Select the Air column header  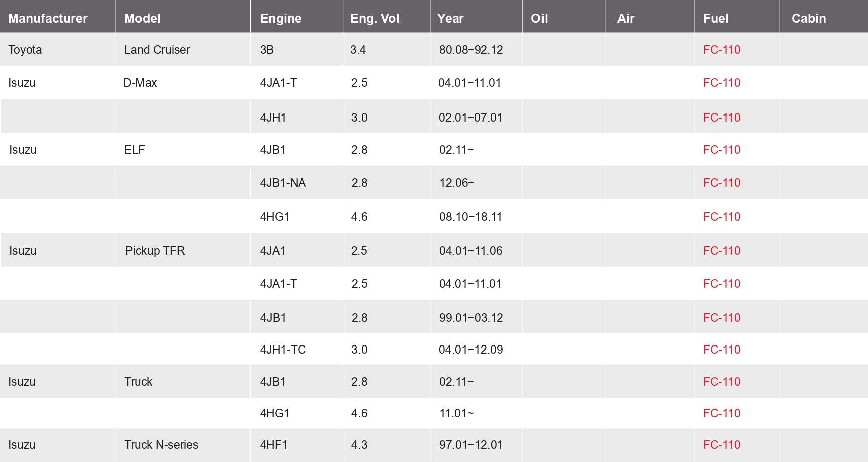pyautogui.click(x=626, y=18)
